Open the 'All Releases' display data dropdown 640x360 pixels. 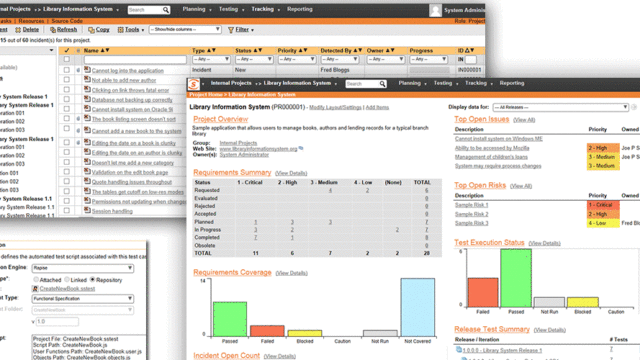coord(560,107)
